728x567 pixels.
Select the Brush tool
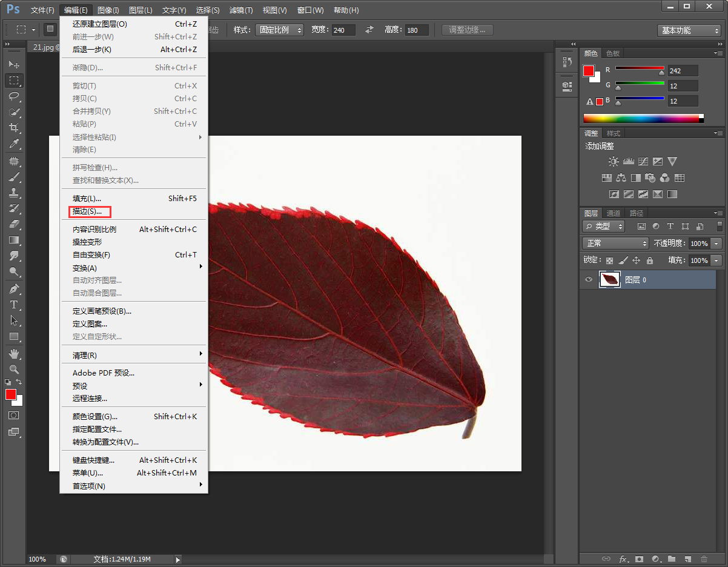click(15, 177)
